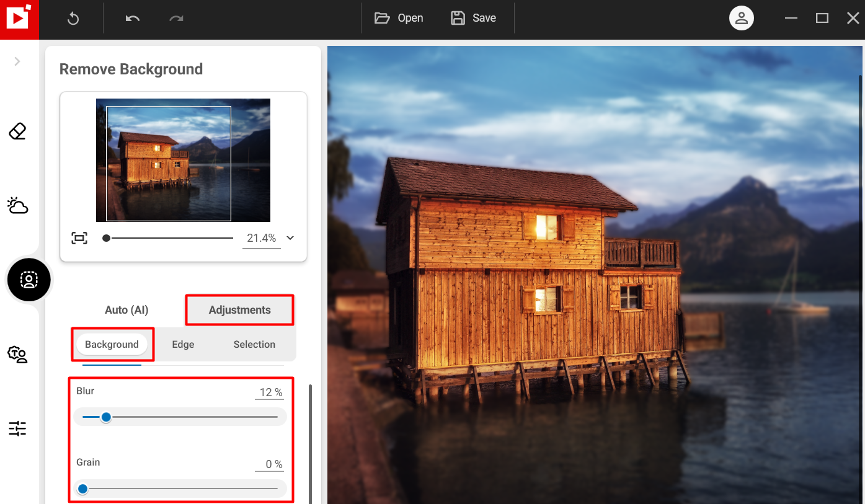Expand the left sidebar with the chevron

tap(17, 61)
